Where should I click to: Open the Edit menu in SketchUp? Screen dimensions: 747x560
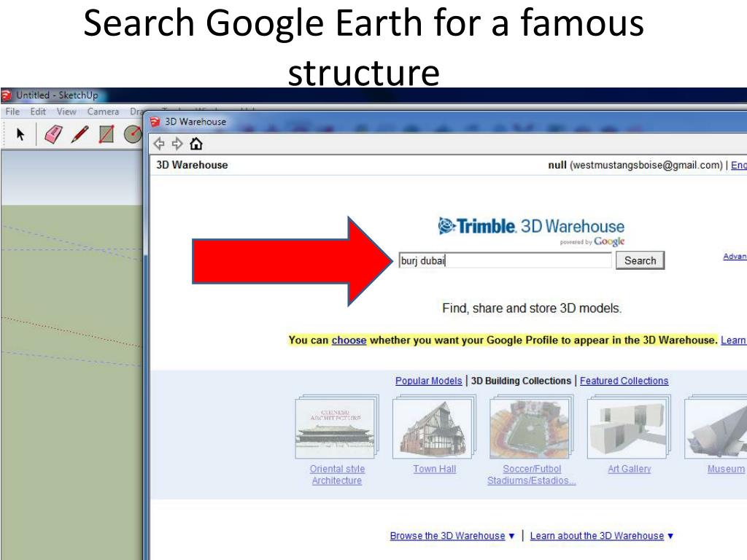[38, 112]
